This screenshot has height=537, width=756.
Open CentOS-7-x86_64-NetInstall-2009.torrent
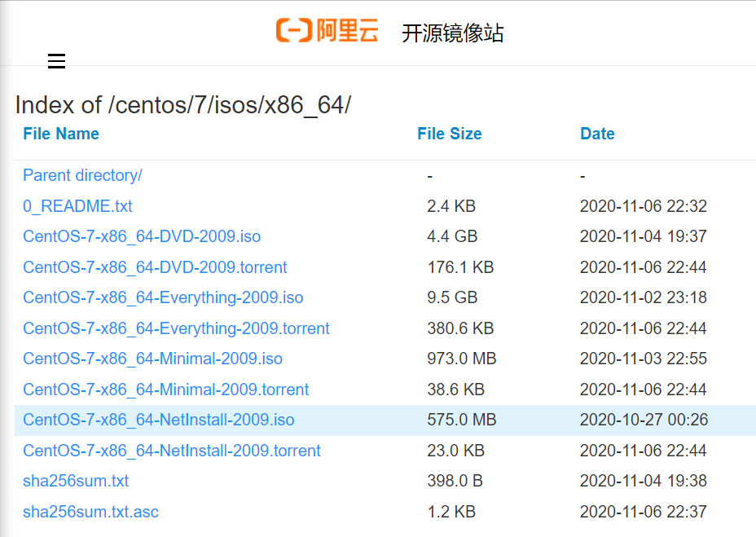click(172, 450)
